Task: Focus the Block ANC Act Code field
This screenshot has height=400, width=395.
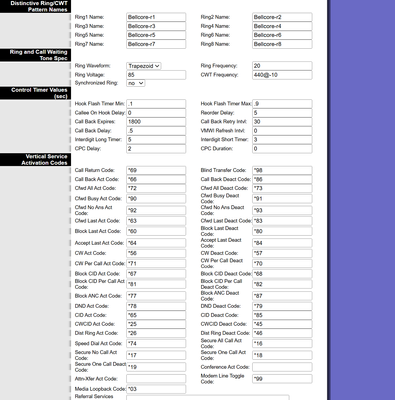Action: [156, 296]
